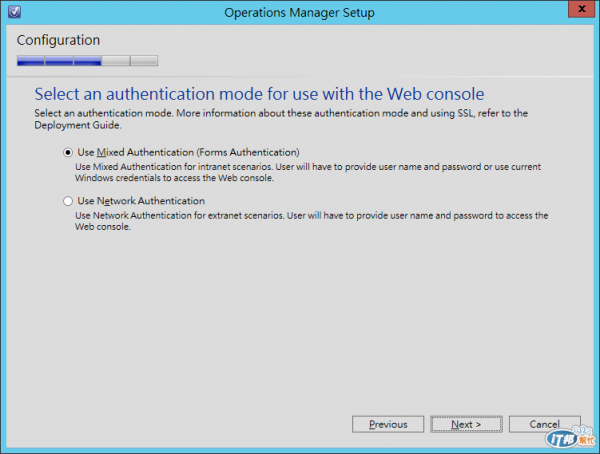The width and height of the screenshot is (600, 454).
Task: Click the Operations Manager Setup title bar icon
Action: click(14, 12)
